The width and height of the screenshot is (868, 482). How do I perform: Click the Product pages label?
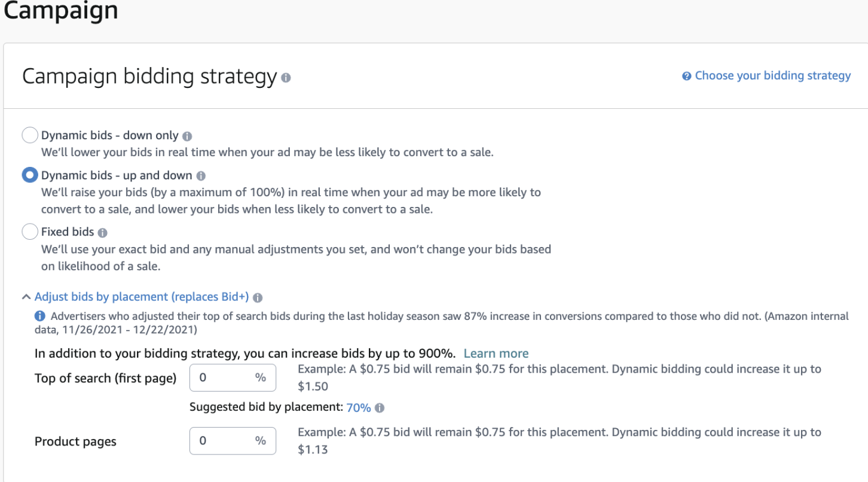pyautogui.click(x=76, y=441)
